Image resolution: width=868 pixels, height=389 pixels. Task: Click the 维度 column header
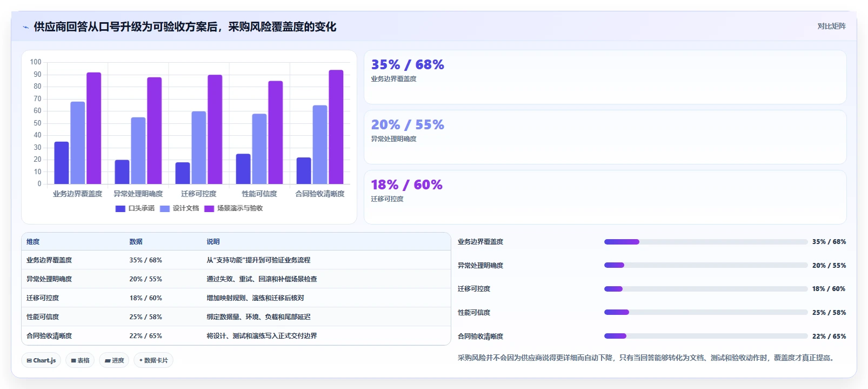click(33, 242)
